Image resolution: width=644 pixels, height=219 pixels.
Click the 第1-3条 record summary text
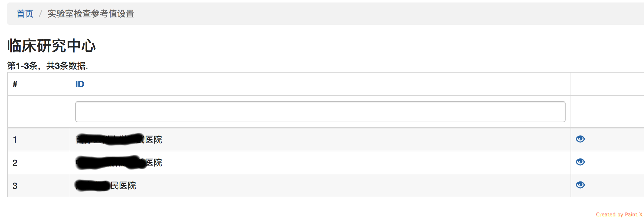click(48, 66)
